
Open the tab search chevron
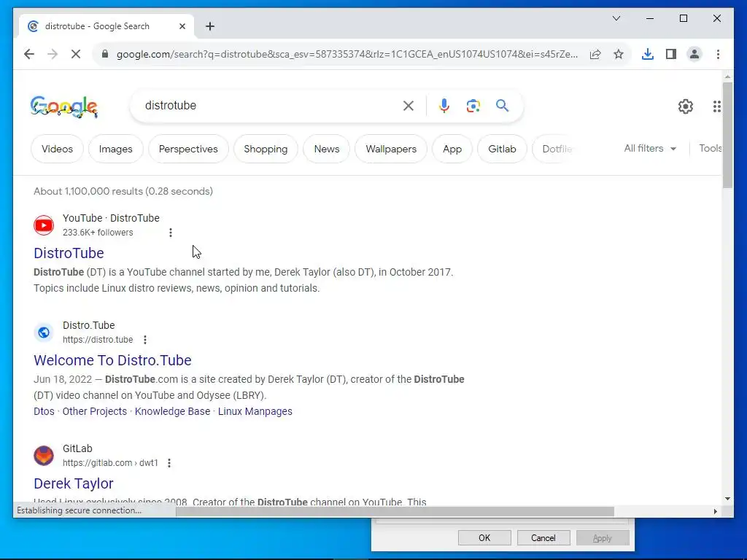[616, 18]
